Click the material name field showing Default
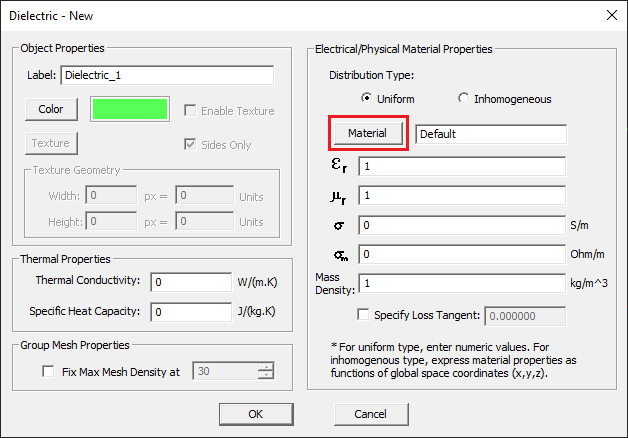The image size is (628, 438). (490, 134)
